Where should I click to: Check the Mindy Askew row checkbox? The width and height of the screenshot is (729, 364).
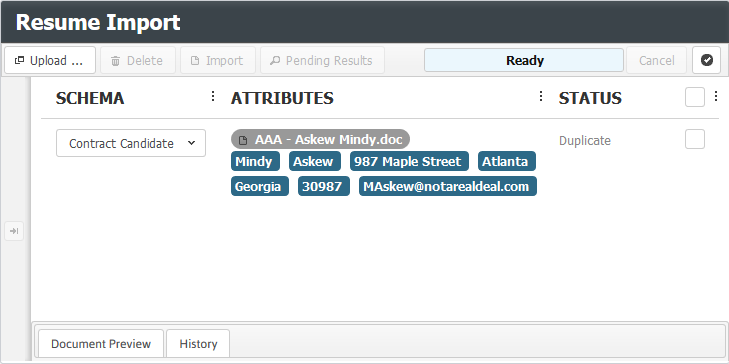(695, 139)
